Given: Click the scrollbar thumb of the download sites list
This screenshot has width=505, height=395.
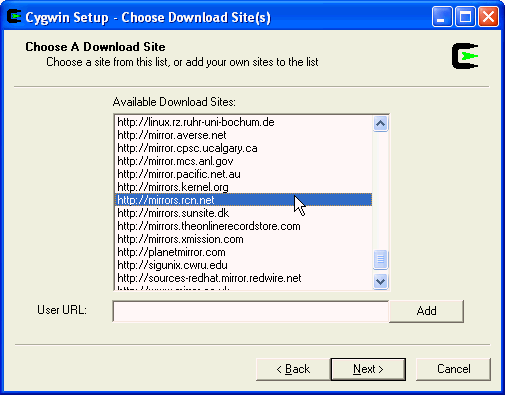Looking at the screenshot, I should [380, 259].
